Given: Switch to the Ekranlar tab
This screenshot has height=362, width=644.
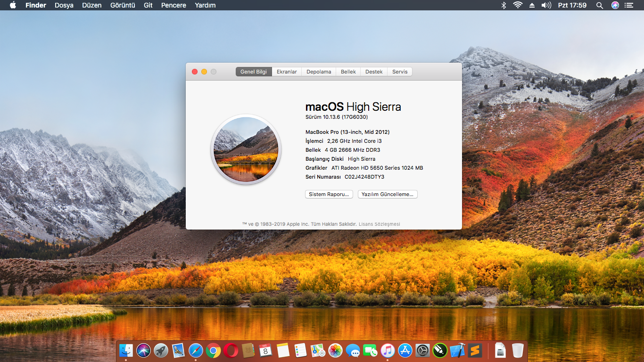Looking at the screenshot, I should click(287, 72).
